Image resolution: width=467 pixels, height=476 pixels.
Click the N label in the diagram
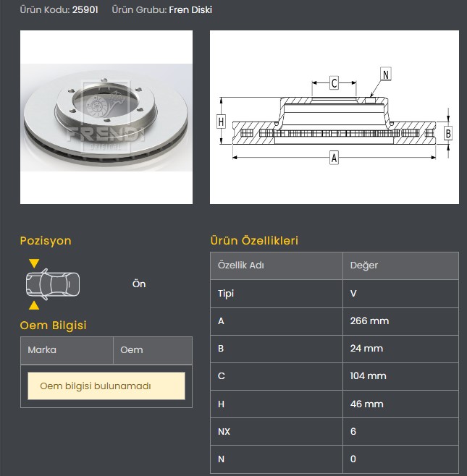[x=385, y=75]
